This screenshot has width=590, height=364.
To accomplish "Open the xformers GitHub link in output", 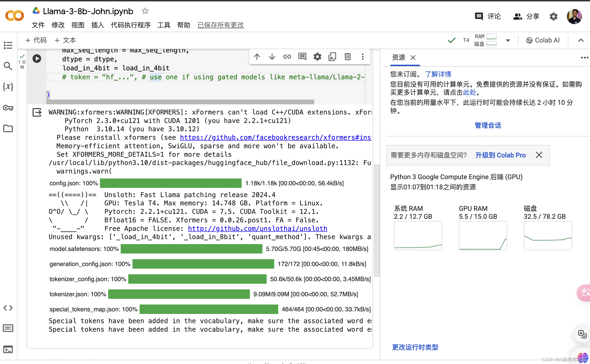I will [276, 137].
